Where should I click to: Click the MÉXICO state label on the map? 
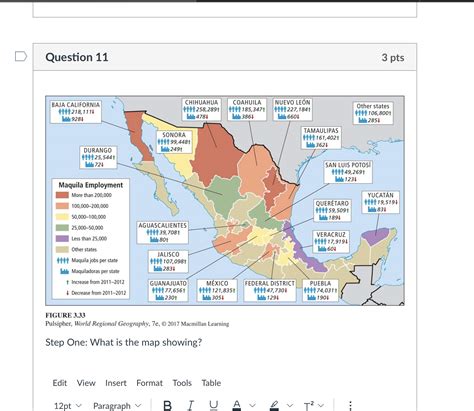[217, 283]
